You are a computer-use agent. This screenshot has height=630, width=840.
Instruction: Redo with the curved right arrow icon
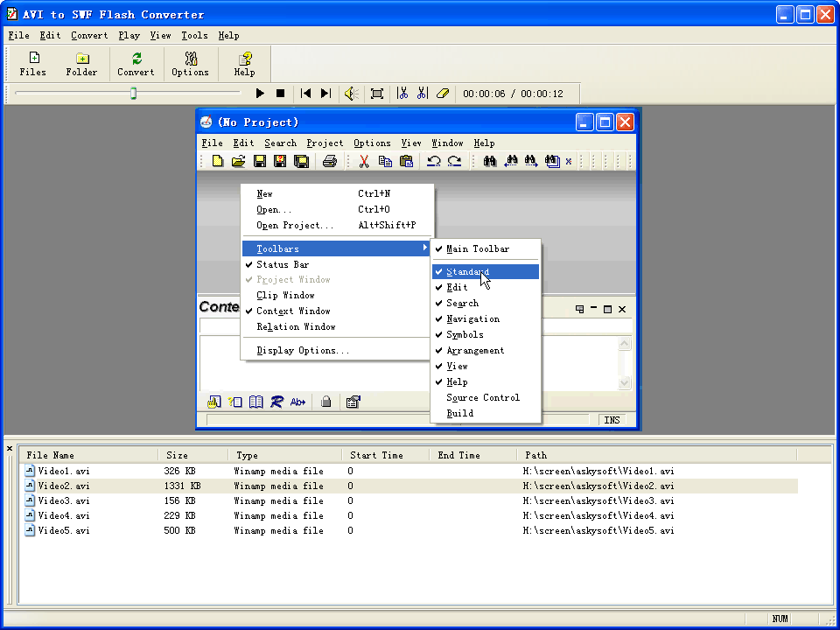click(454, 161)
